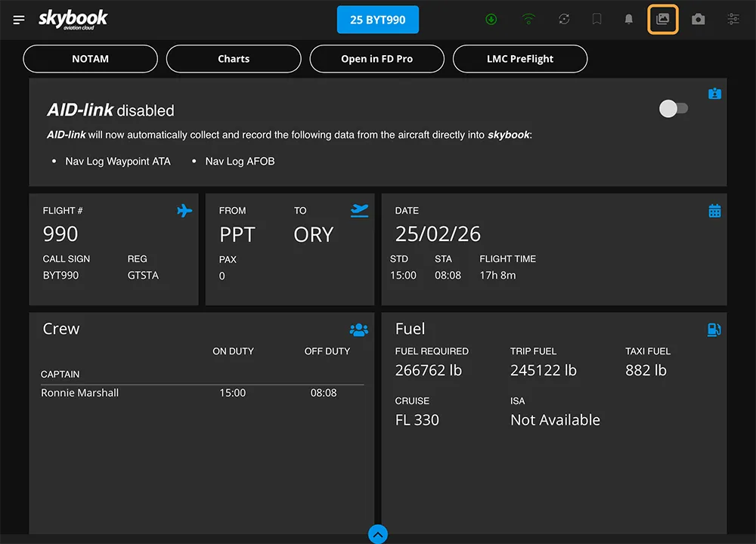Open the hamburger menu

click(19, 20)
